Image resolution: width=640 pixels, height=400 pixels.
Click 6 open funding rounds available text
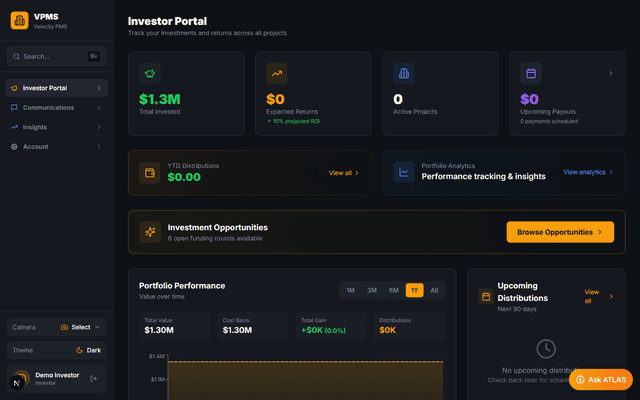[x=215, y=238]
